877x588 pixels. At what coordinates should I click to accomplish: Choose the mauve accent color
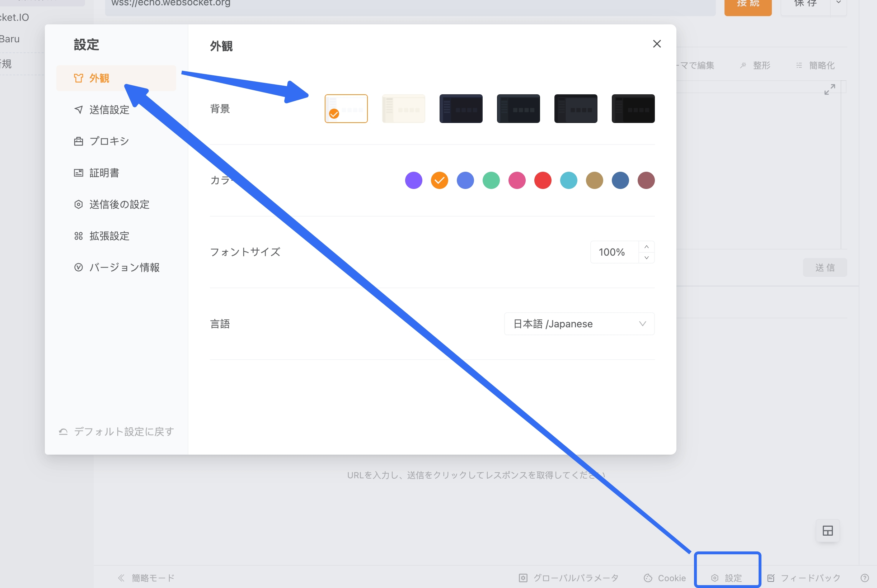coord(646,180)
